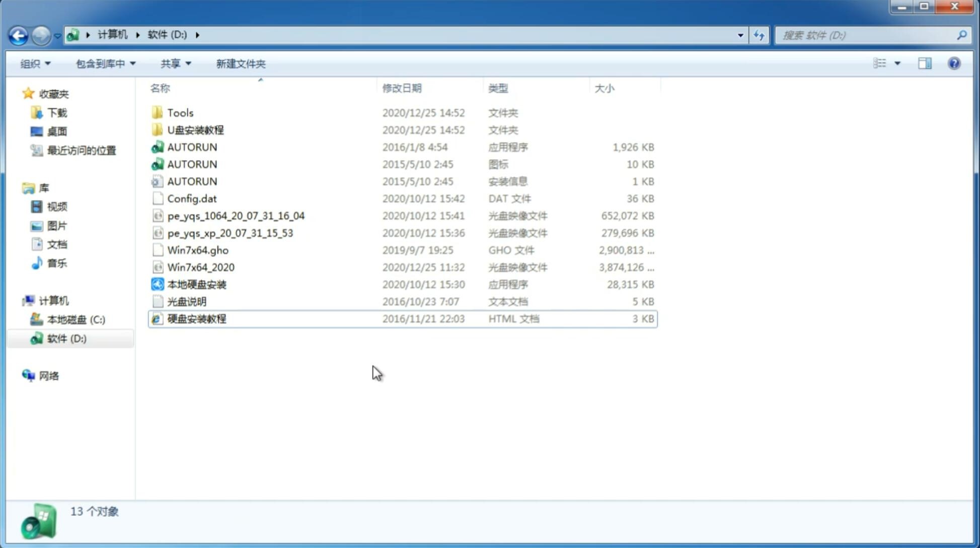Viewport: 980px width, 548px height.
Task: Open U盘安装教程 folder
Action: coord(195,129)
